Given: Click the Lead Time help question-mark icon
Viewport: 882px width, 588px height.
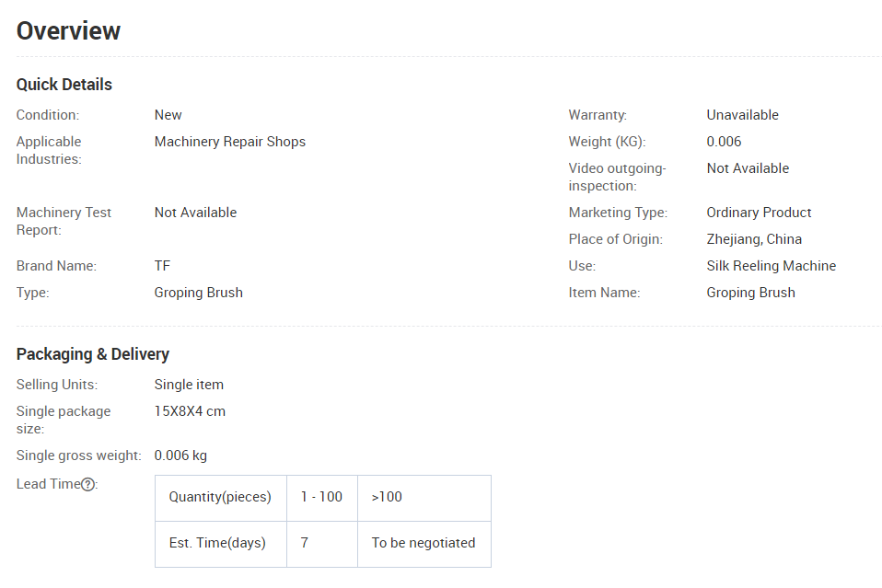Looking at the screenshot, I should click(87, 484).
